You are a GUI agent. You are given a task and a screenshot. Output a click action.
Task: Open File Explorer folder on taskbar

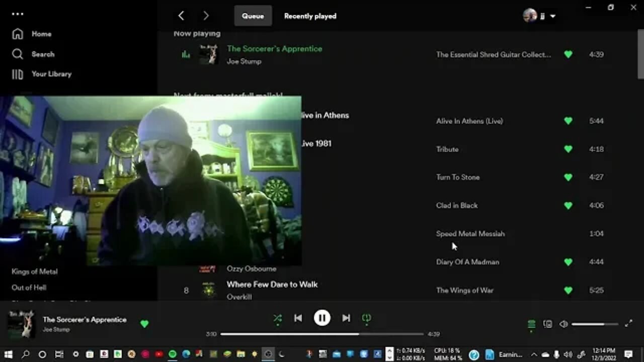[241, 354]
